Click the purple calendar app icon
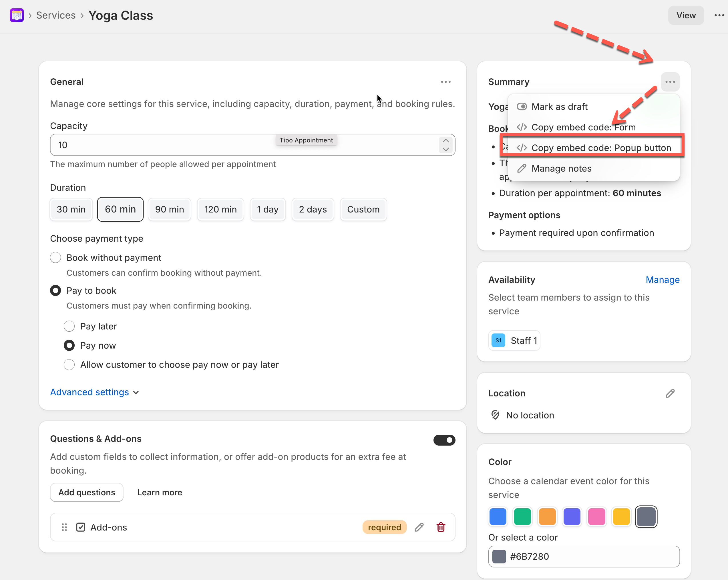Screen dimensions: 728x580 point(17,15)
